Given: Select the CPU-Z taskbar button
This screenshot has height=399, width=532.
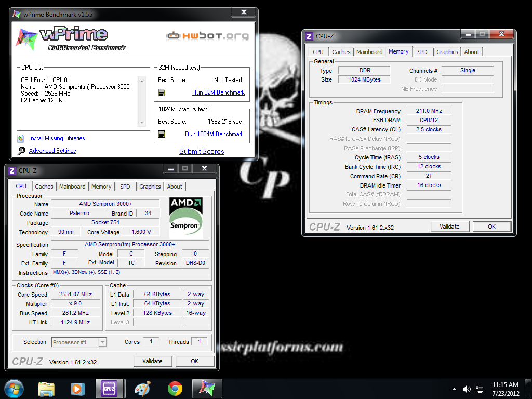Looking at the screenshot, I should coord(109,389).
